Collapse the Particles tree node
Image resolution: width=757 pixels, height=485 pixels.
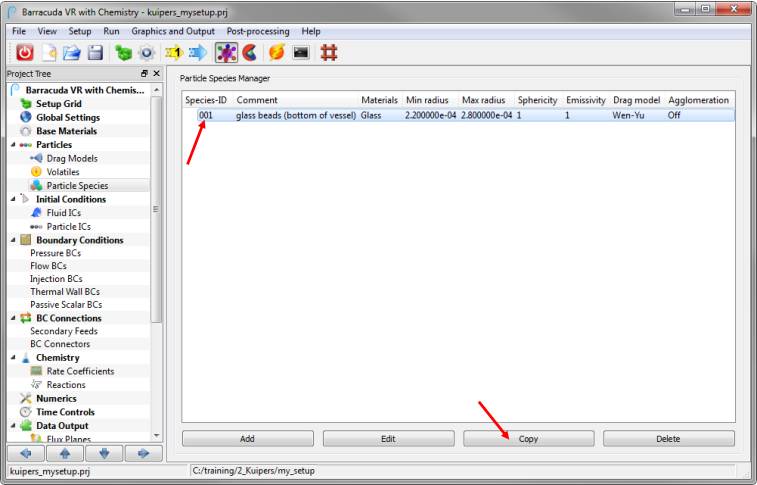click(x=13, y=145)
